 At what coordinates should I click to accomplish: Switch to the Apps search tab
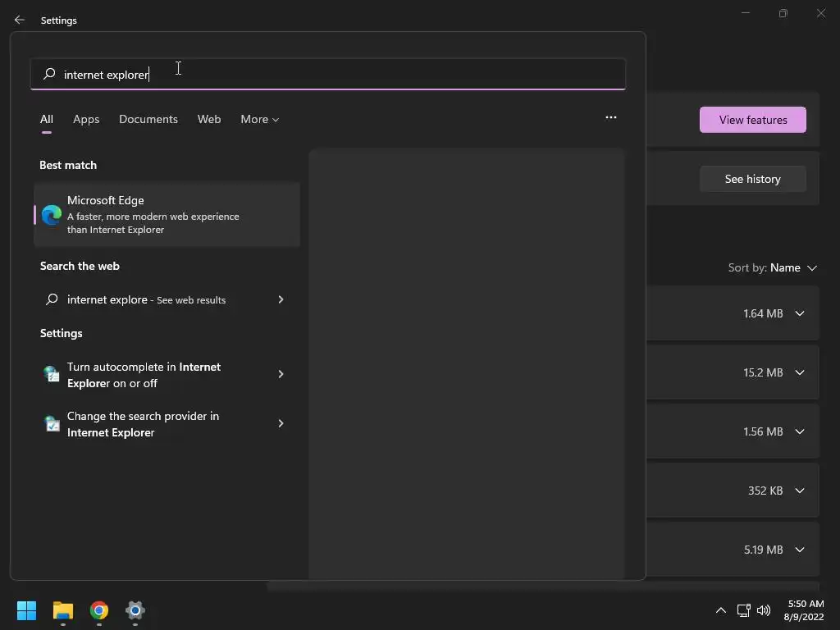click(x=86, y=119)
